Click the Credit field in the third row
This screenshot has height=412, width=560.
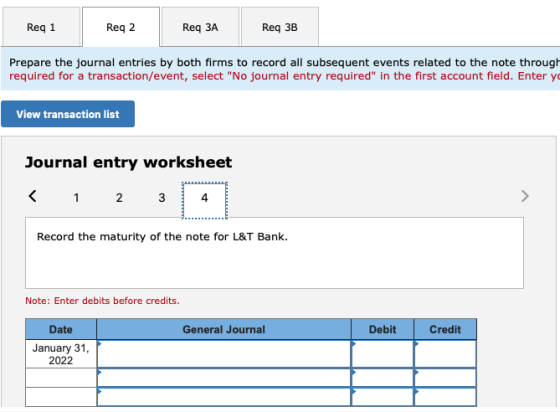click(x=445, y=397)
